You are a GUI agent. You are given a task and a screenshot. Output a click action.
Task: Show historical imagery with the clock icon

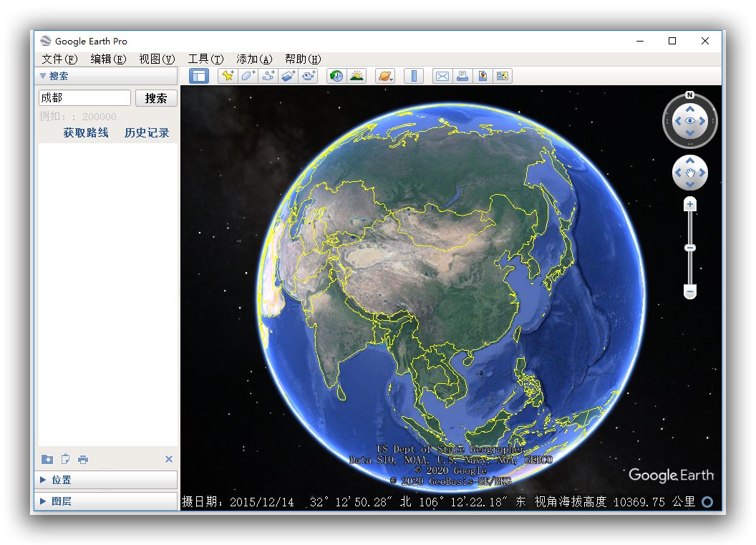[x=336, y=75]
